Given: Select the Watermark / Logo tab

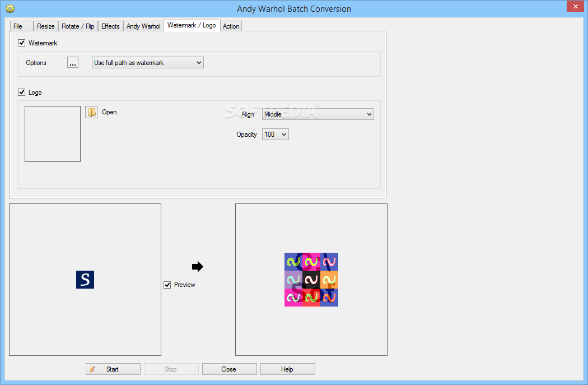Looking at the screenshot, I should pyautogui.click(x=192, y=25).
